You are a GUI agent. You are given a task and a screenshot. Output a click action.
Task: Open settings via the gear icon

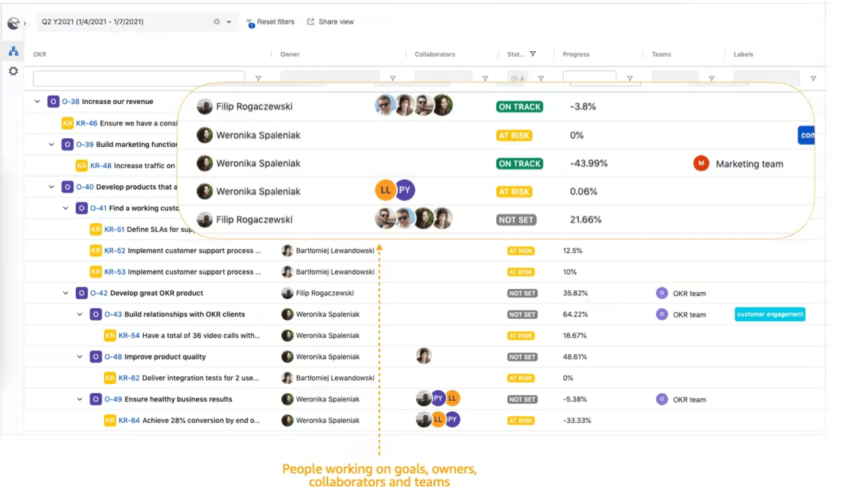point(13,71)
